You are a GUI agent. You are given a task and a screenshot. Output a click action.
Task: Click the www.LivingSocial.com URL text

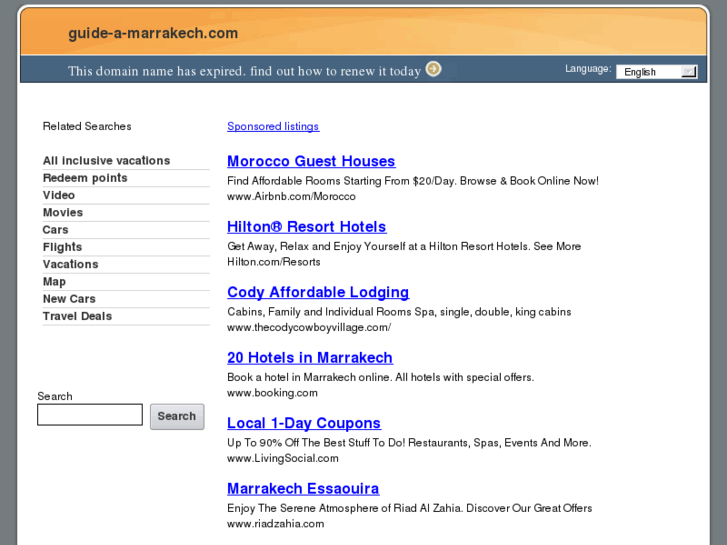coord(283,458)
